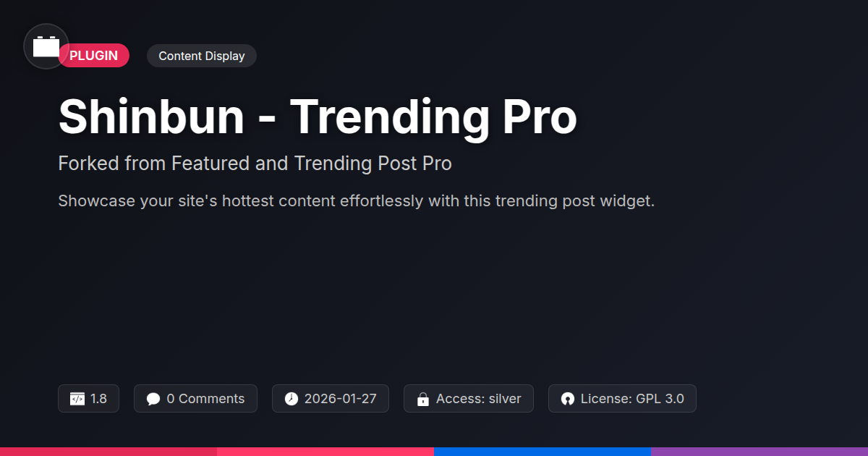Click the access lock icon
Viewport: 868px width, 456px height.
tap(423, 399)
